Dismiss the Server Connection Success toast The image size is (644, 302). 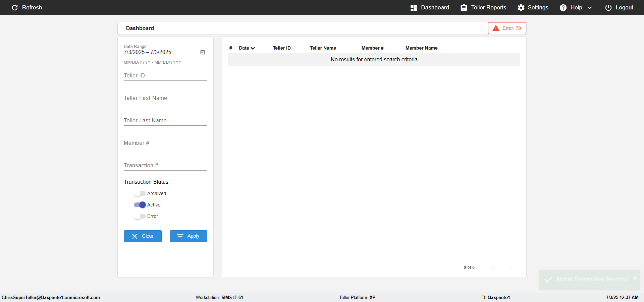(635, 278)
